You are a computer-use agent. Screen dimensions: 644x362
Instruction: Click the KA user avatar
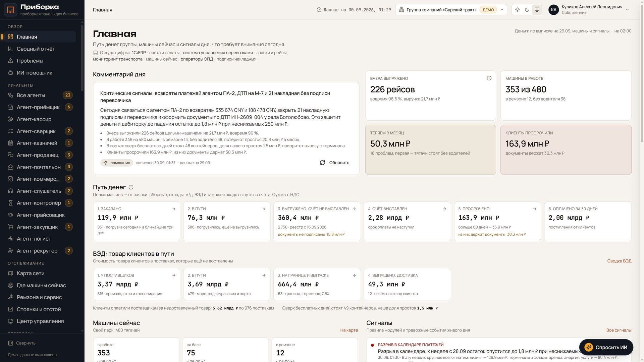(554, 10)
